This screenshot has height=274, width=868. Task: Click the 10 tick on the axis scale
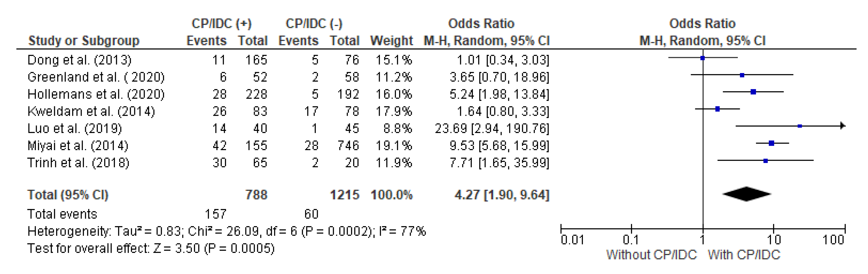coord(774,240)
